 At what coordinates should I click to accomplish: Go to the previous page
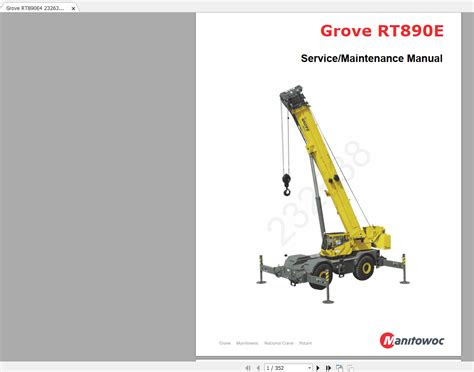[x=258, y=368]
